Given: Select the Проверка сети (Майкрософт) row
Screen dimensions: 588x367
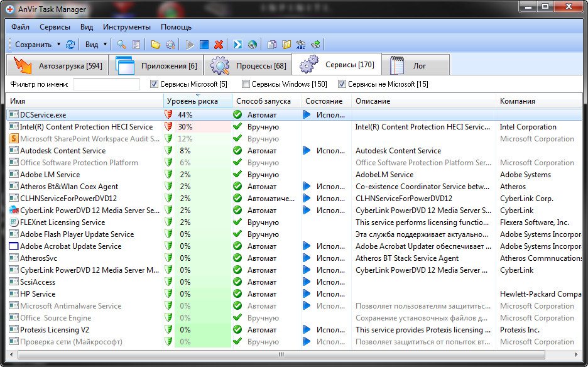Looking at the screenshot, I should click(x=295, y=342).
